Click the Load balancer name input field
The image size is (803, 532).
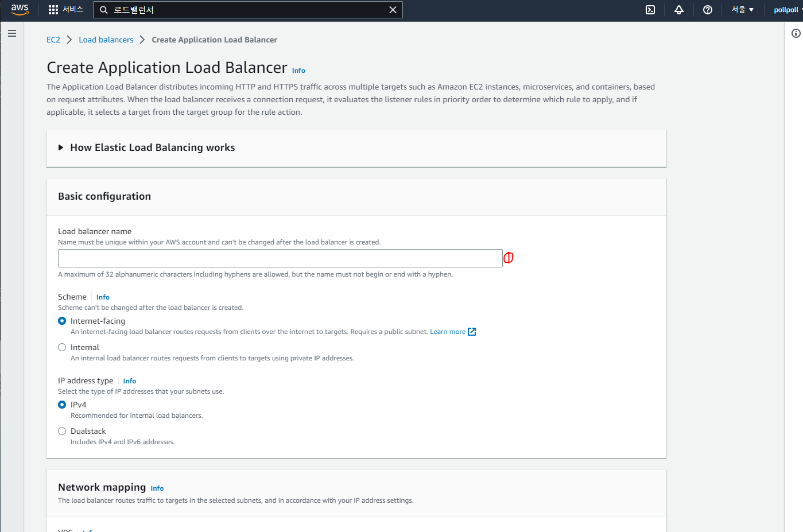click(280, 258)
